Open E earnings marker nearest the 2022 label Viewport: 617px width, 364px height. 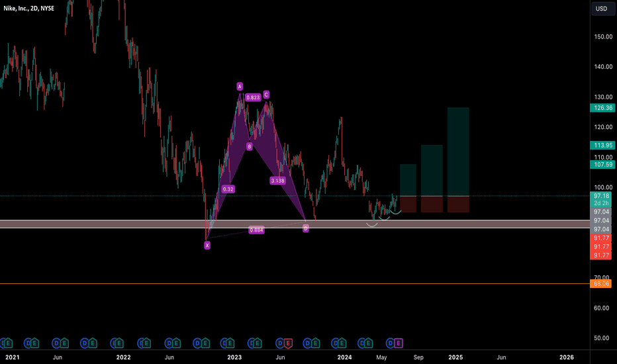tap(119, 343)
